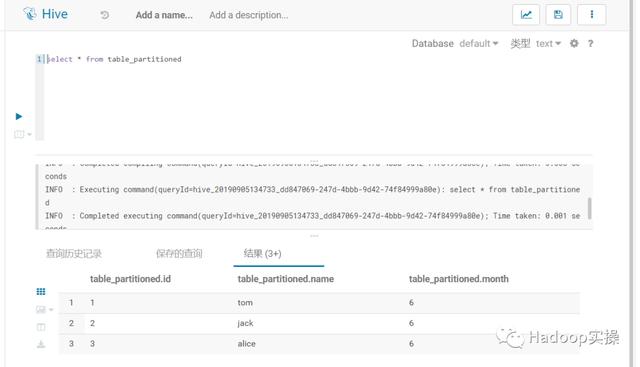This screenshot has width=640, height=367.
Task: Switch to 保存的查询 tab
Action: [179, 254]
